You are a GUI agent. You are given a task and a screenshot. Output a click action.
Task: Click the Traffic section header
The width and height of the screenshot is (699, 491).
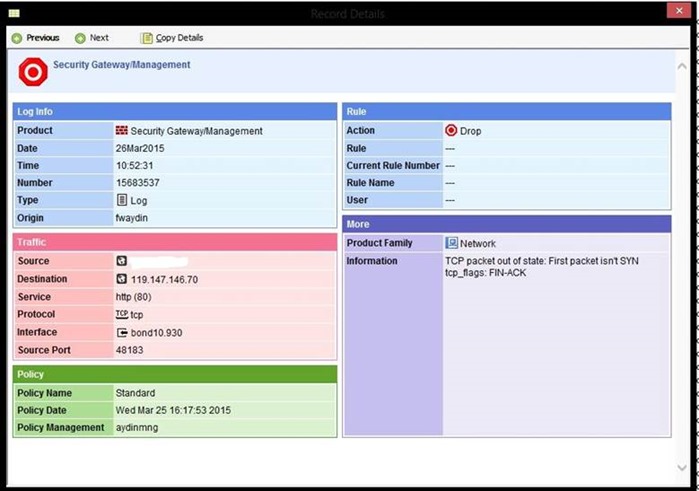[x=175, y=242]
